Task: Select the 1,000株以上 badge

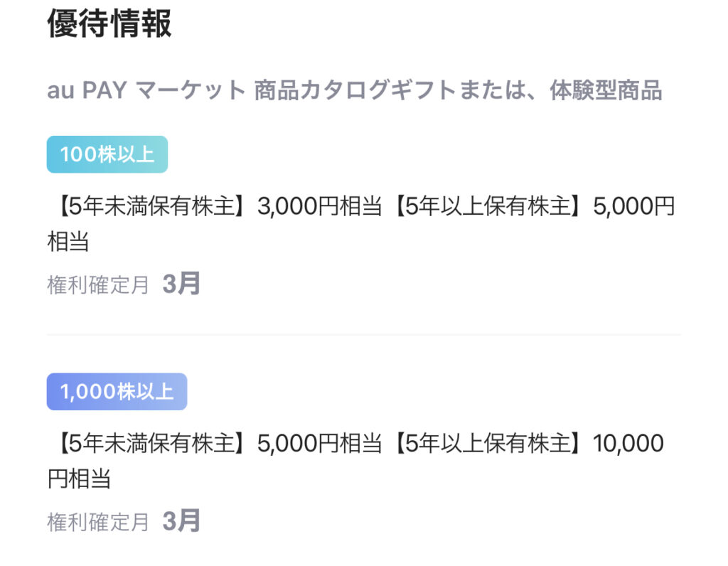Action: [117, 391]
